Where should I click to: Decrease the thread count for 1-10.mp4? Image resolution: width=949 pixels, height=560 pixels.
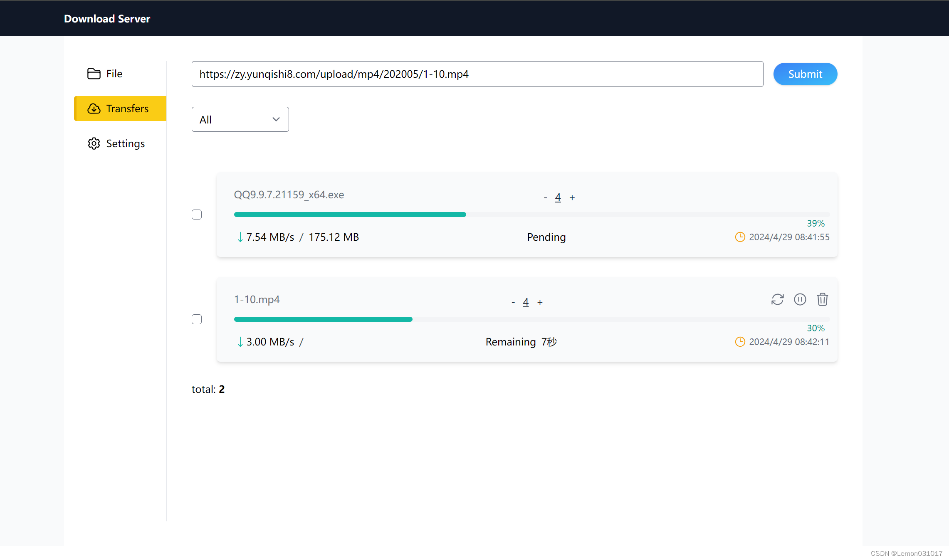pos(513,303)
